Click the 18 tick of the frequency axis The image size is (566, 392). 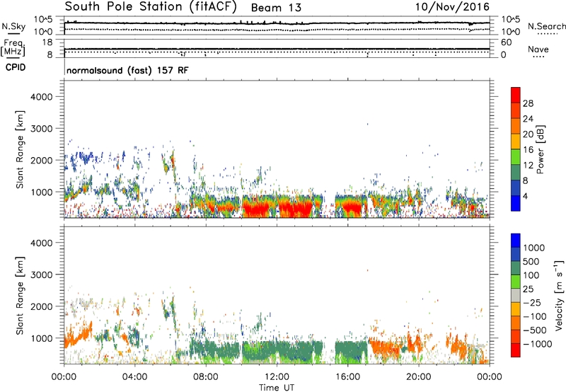47,42
